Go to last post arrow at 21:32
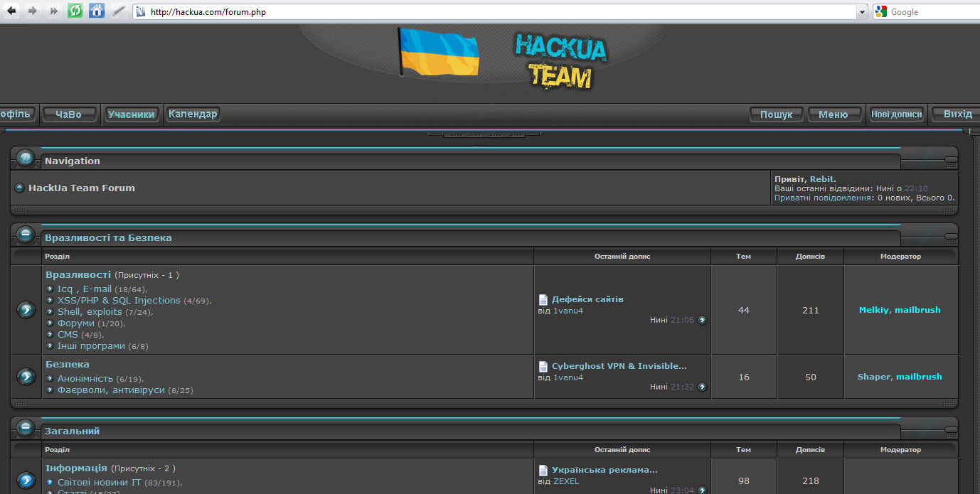980x494 pixels. click(x=702, y=387)
